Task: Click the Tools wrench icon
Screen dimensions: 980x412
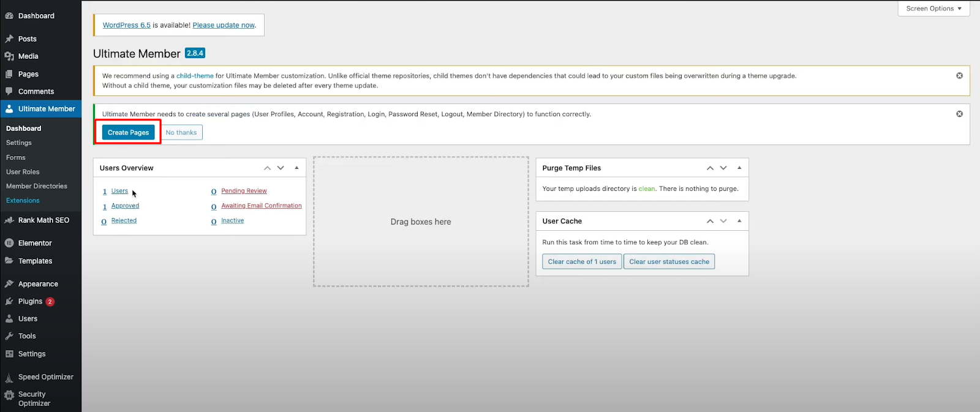Action: click(x=9, y=336)
